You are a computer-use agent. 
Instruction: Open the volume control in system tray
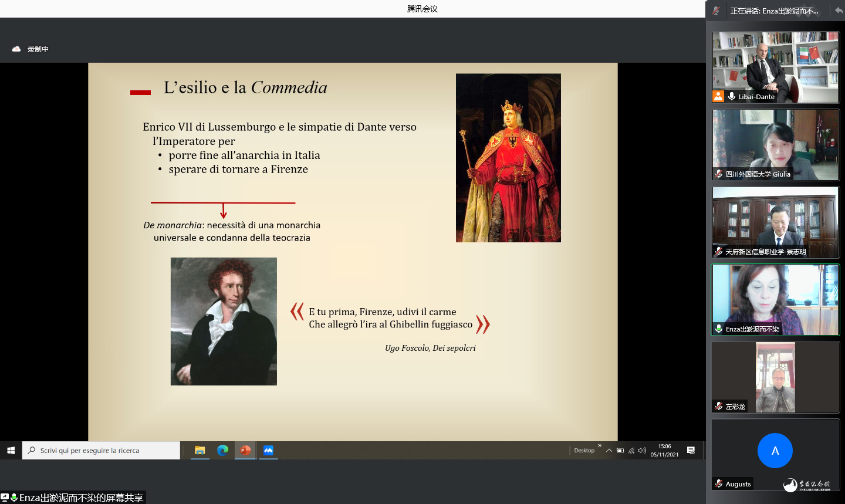pos(642,451)
